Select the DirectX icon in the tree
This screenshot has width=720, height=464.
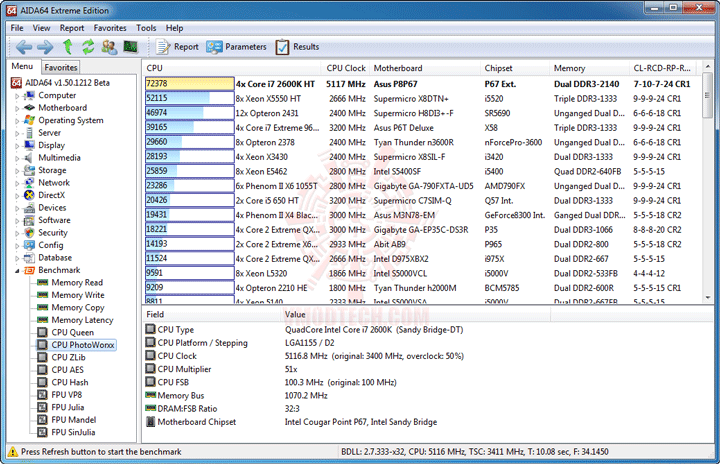point(29,195)
